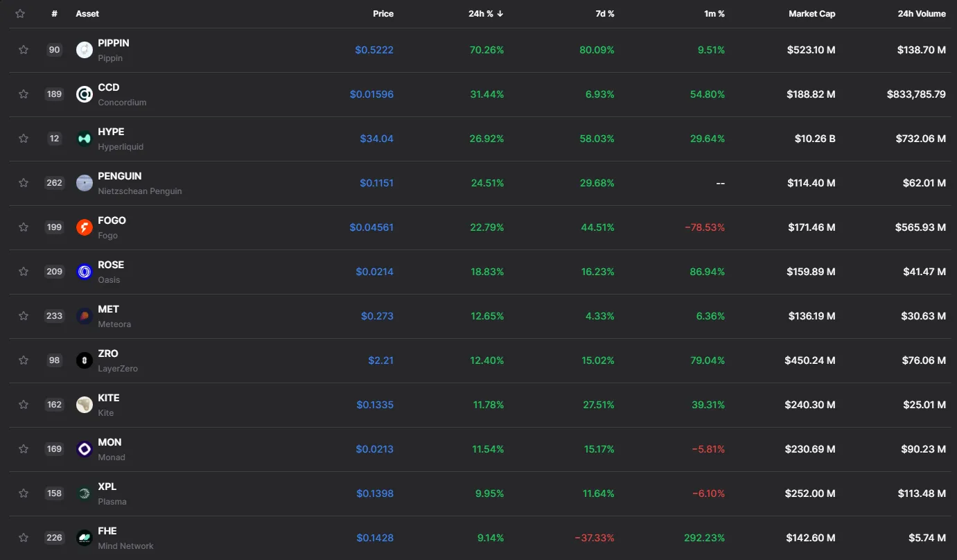957x560 pixels.
Task: Click the Concordium coin logo
Action: coord(85,94)
